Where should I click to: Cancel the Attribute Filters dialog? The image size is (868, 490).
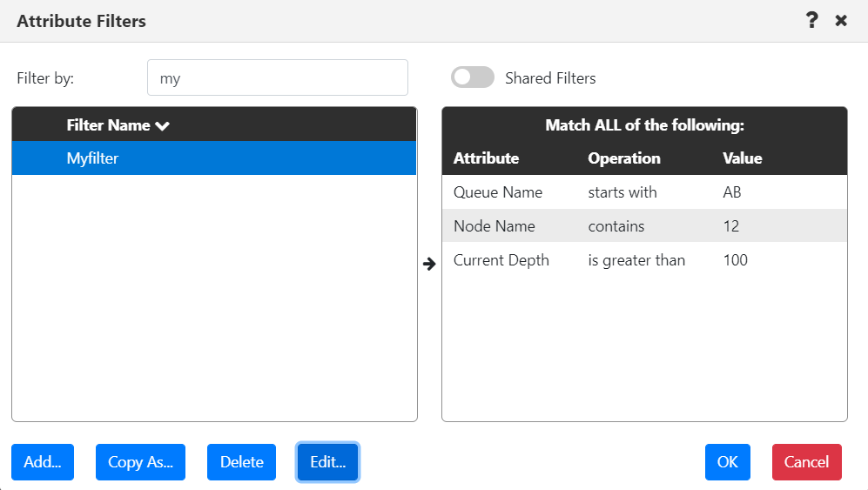[x=806, y=462]
